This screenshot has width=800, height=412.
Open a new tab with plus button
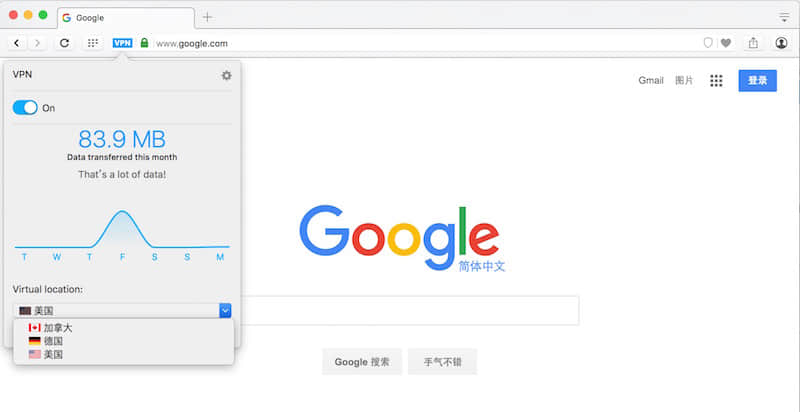[x=207, y=17]
